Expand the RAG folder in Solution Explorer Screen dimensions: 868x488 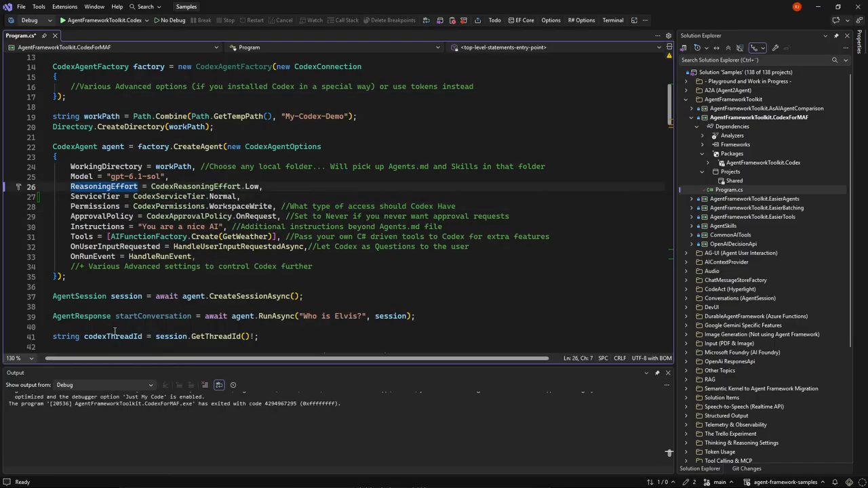[x=686, y=380]
